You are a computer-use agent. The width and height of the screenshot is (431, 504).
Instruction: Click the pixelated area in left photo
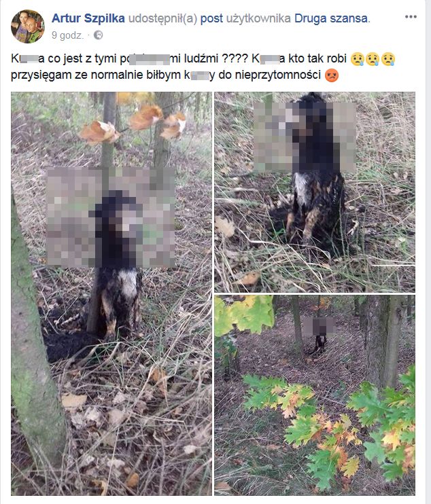coord(111,217)
